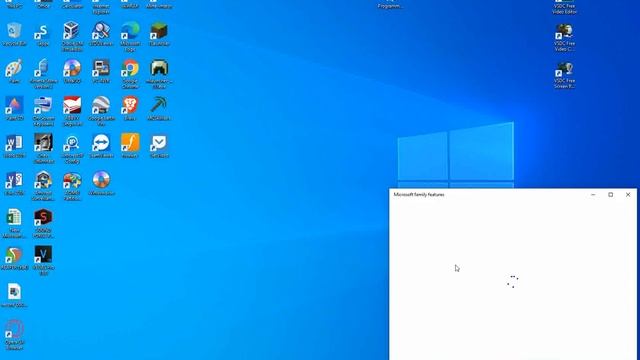Select the house icon next to Visio
The image size is (640, 360).
point(43,181)
